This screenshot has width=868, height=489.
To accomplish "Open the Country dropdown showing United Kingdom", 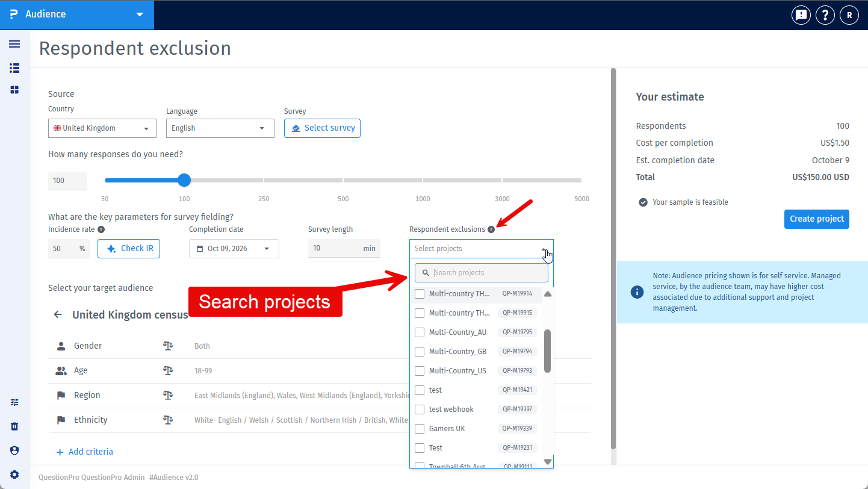I will pyautogui.click(x=102, y=128).
